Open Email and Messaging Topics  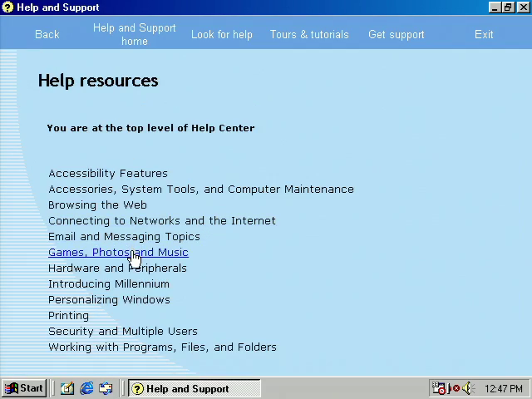(x=124, y=236)
